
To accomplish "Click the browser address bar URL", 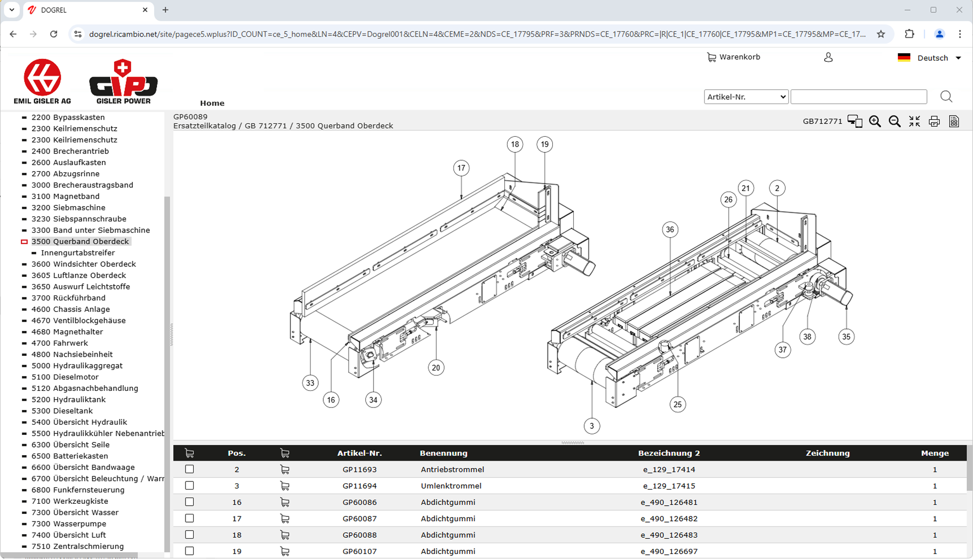I will pos(477,34).
